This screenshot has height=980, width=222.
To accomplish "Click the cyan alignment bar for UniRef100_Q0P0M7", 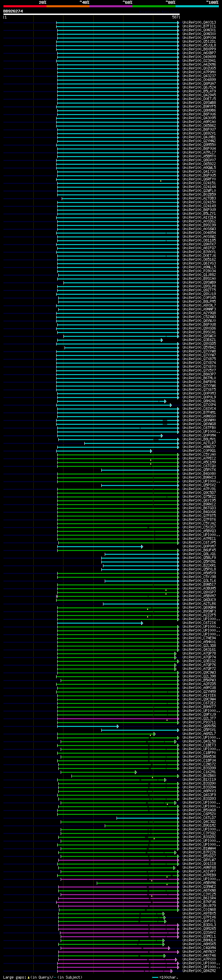I will [100, 546].
